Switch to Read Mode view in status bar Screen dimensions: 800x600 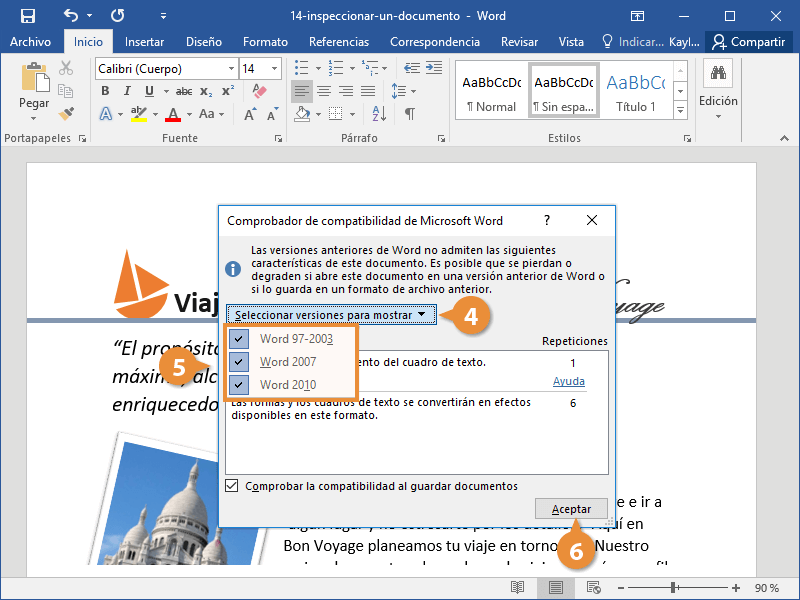tap(517, 588)
